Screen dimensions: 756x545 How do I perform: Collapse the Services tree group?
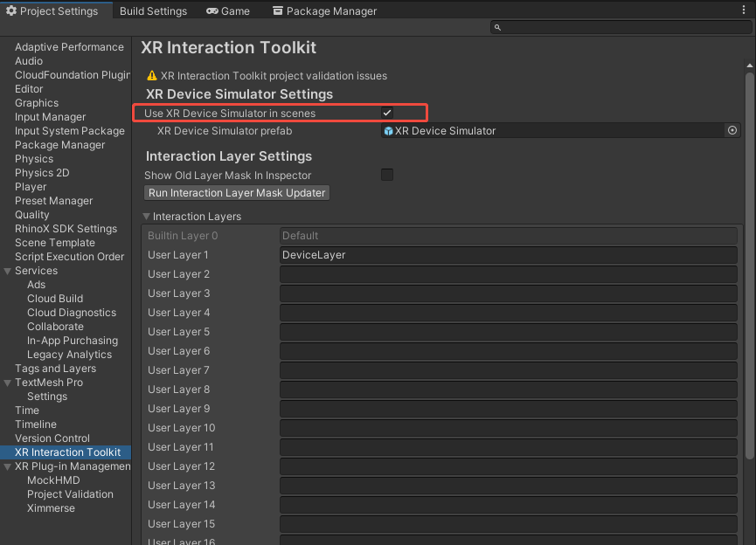coord(7,272)
